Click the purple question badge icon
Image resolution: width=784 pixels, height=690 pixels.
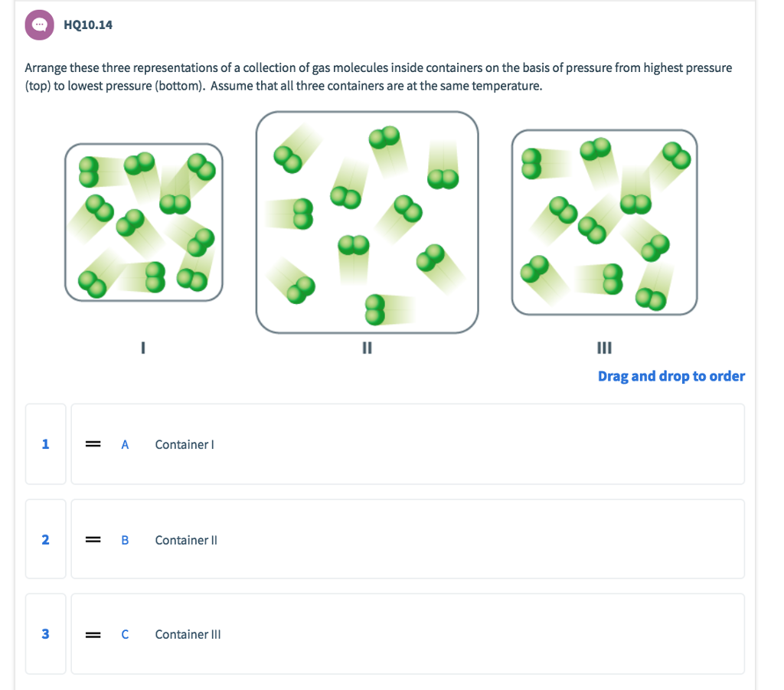pyautogui.click(x=39, y=25)
